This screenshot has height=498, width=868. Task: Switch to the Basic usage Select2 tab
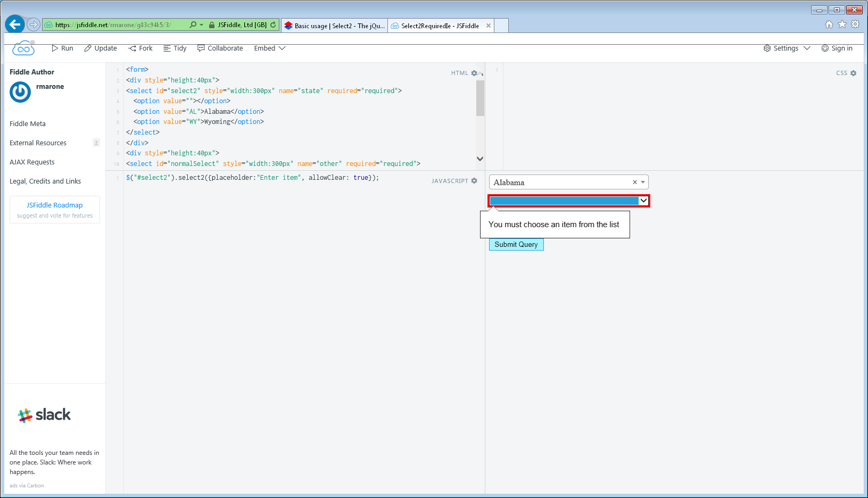pyautogui.click(x=334, y=25)
